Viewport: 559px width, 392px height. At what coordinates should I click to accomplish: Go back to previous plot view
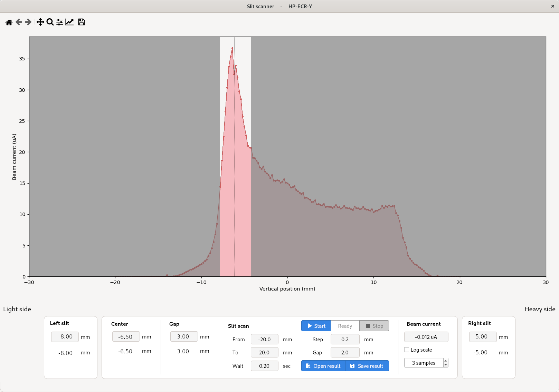(x=19, y=22)
